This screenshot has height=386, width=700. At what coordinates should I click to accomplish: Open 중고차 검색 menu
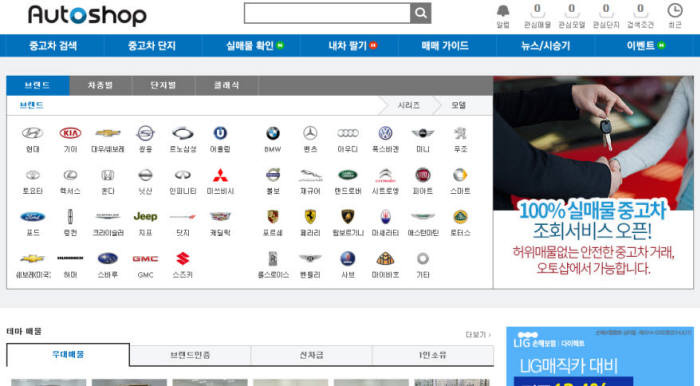coord(53,46)
